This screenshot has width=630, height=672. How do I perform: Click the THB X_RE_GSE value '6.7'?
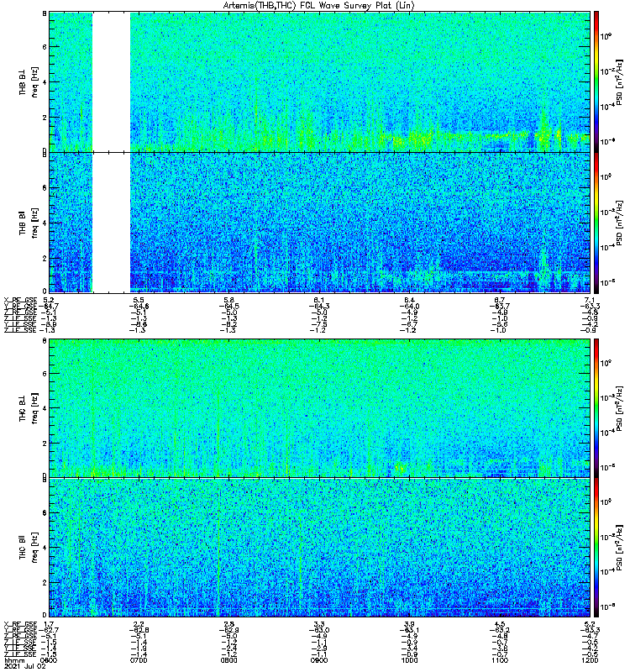point(500,300)
